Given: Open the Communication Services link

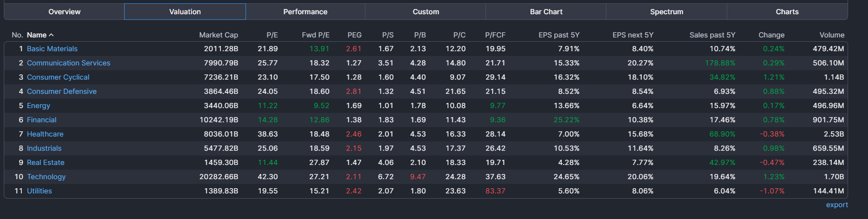Looking at the screenshot, I should [x=68, y=63].
